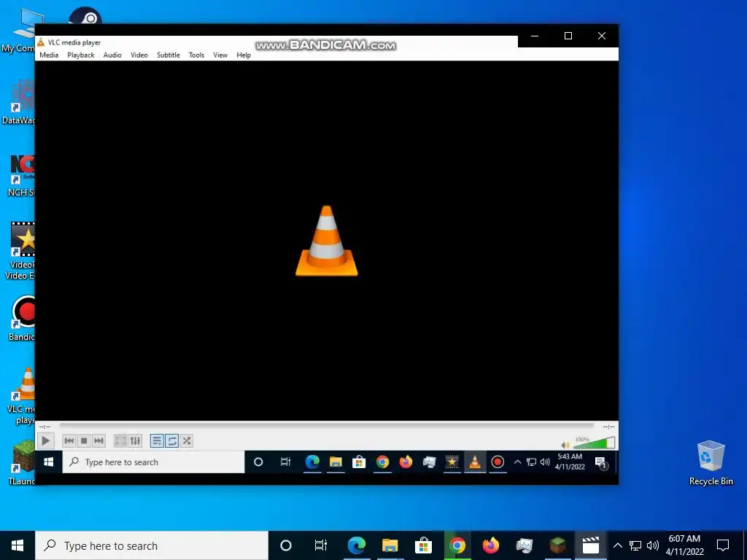Open Action Center on bottom taskbar
Image resolution: width=747 pixels, height=560 pixels.
click(x=723, y=545)
